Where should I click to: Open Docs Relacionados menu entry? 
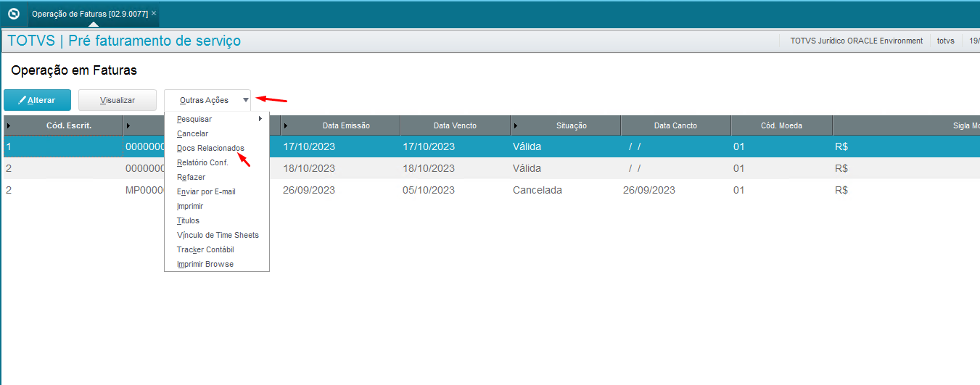[210, 148]
